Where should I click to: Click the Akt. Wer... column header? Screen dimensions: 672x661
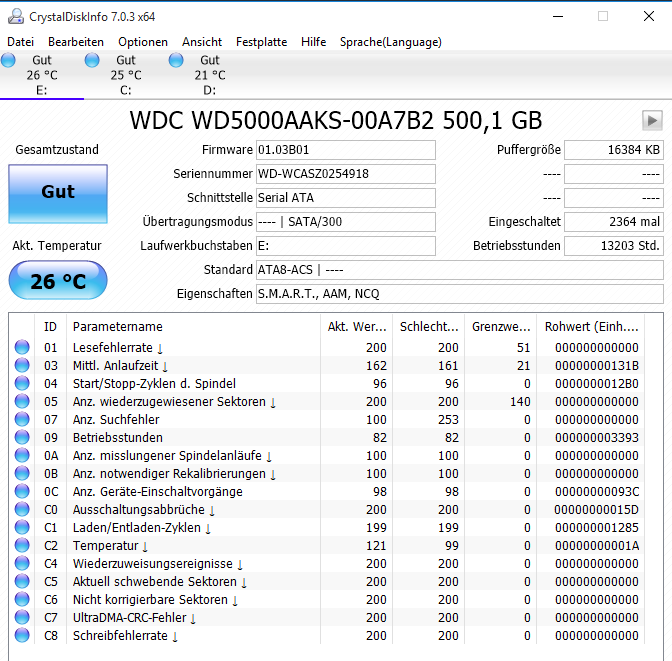coord(357,327)
